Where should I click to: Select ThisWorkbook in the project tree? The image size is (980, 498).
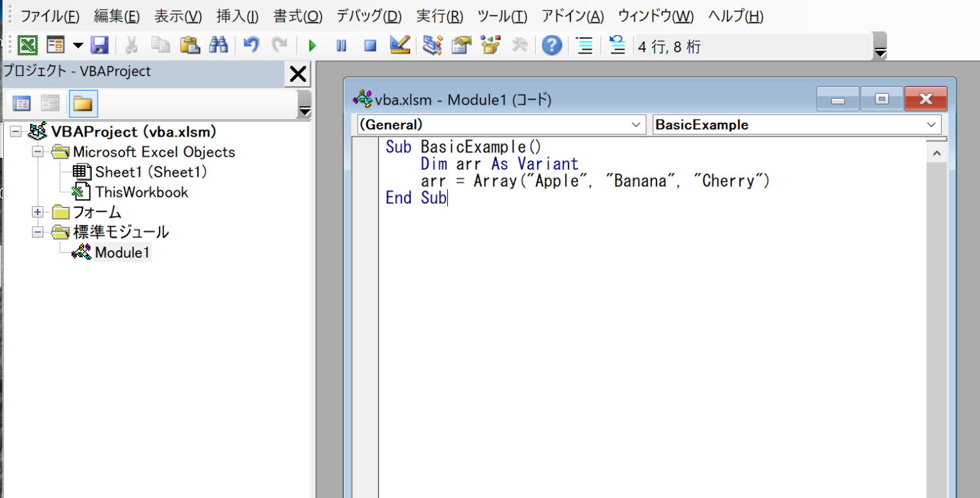tap(140, 192)
